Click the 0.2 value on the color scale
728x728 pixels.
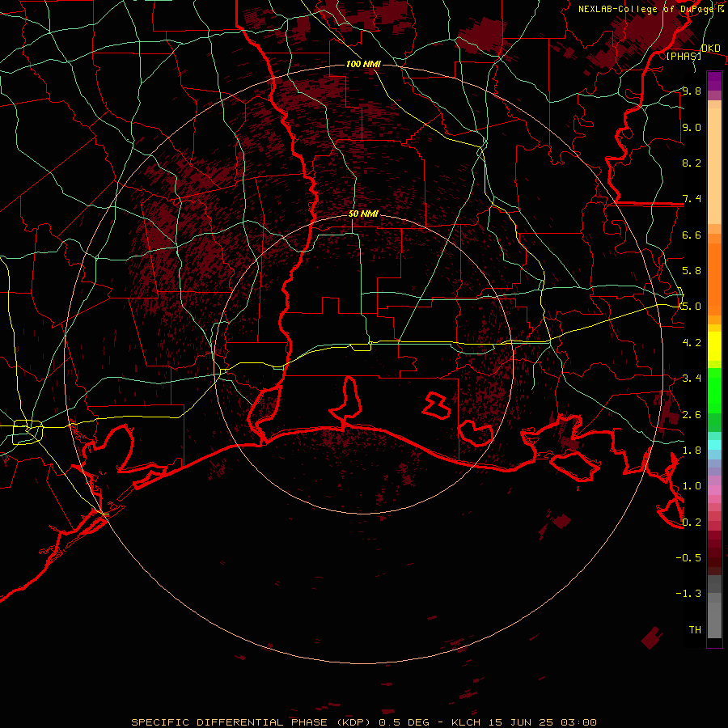(x=692, y=523)
